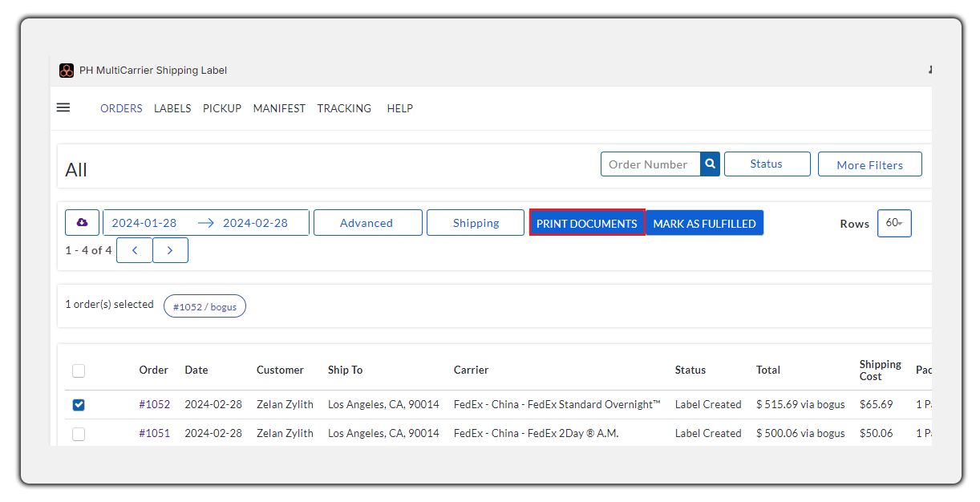Click the PRINT DOCUMENTS button
Screen dimensions: 980x502
pyautogui.click(x=587, y=223)
